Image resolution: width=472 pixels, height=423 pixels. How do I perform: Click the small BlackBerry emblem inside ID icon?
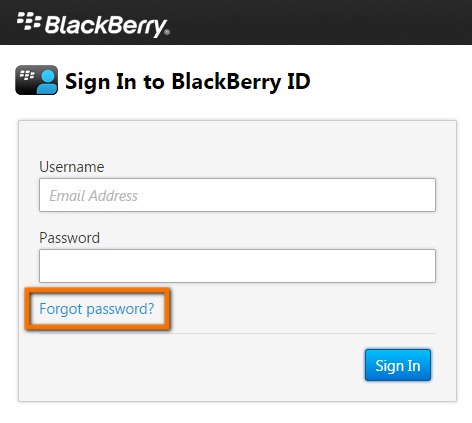coord(27,75)
